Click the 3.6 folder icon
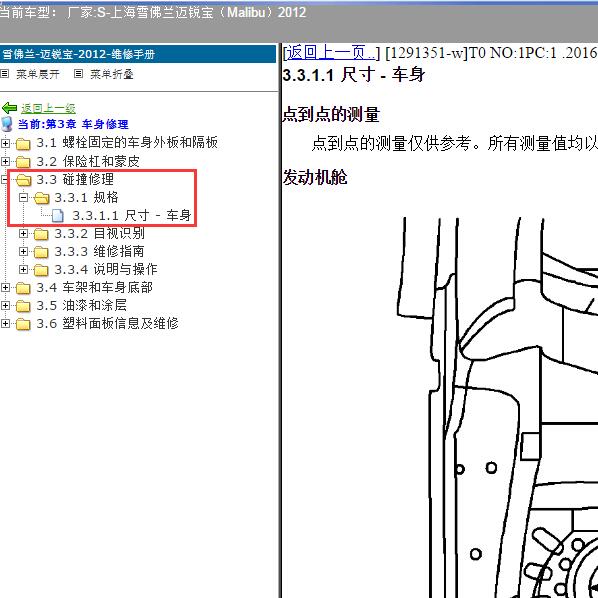Screen dimensions: 598x598 23,324
